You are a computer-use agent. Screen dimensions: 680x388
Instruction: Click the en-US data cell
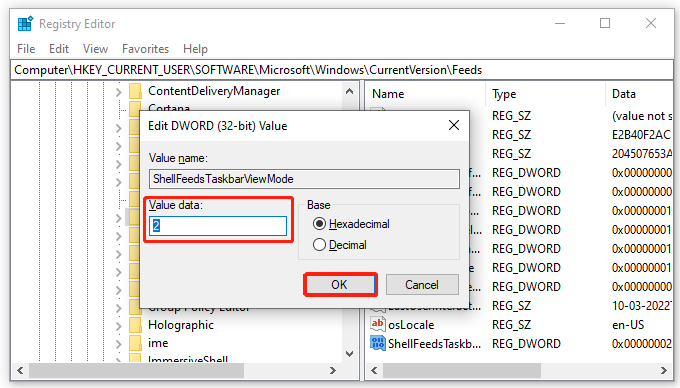click(628, 325)
